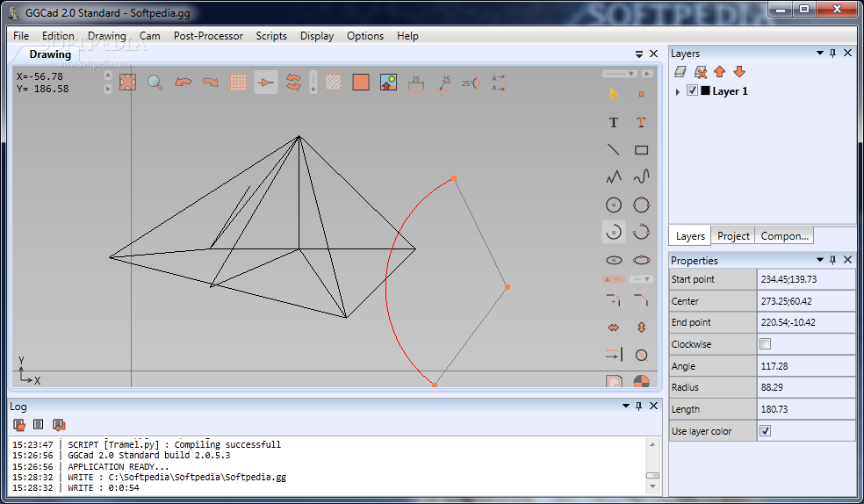
Task: Select the Rectangle tool
Action: (641, 150)
